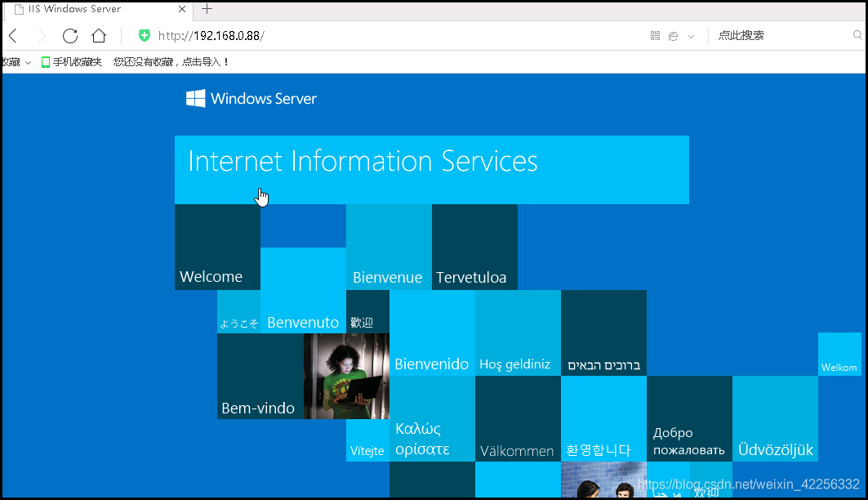This screenshot has height=500, width=868.
Task: Select the Russian Добро пожаловать tile
Action: pos(689,418)
